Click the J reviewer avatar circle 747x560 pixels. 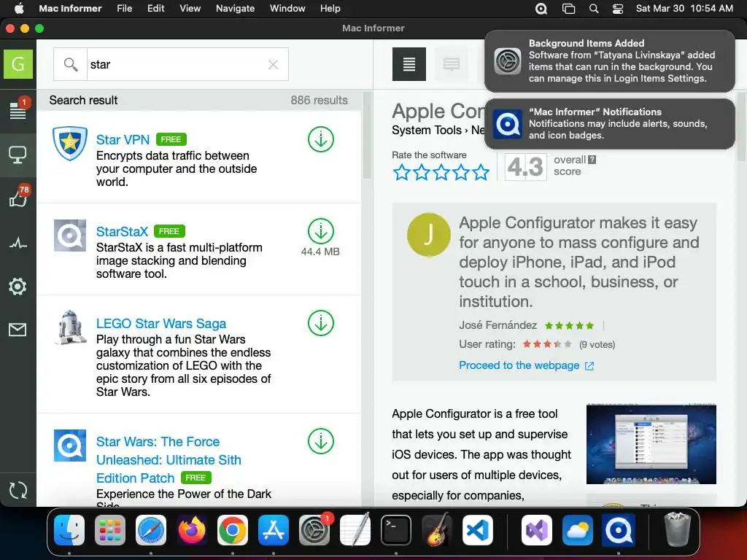tap(429, 235)
